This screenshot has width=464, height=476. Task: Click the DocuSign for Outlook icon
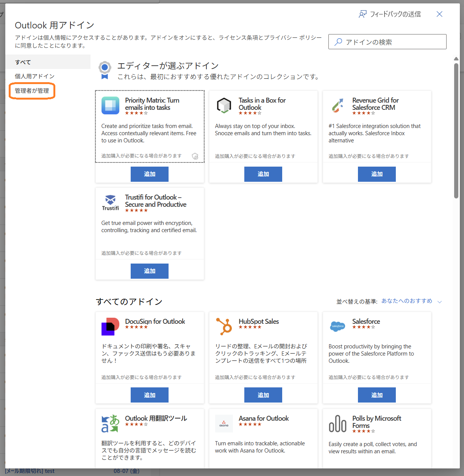point(110,326)
